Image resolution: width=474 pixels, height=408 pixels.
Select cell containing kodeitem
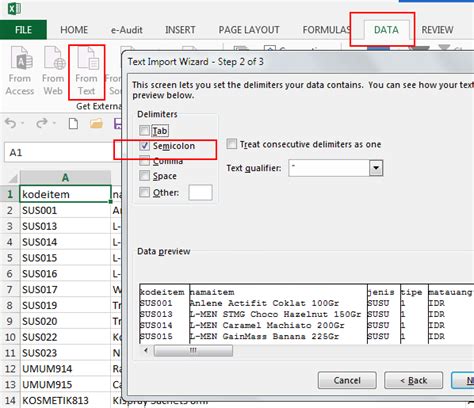coord(65,194)
